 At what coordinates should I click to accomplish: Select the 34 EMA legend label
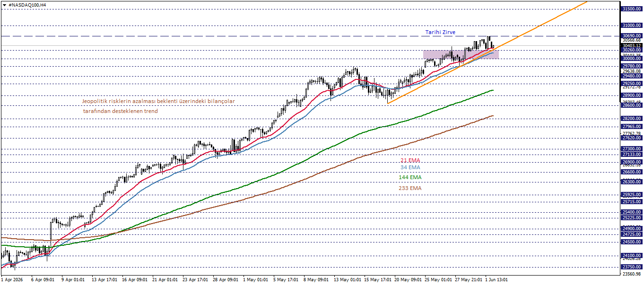pyautogui.click(x=410, y=167)
